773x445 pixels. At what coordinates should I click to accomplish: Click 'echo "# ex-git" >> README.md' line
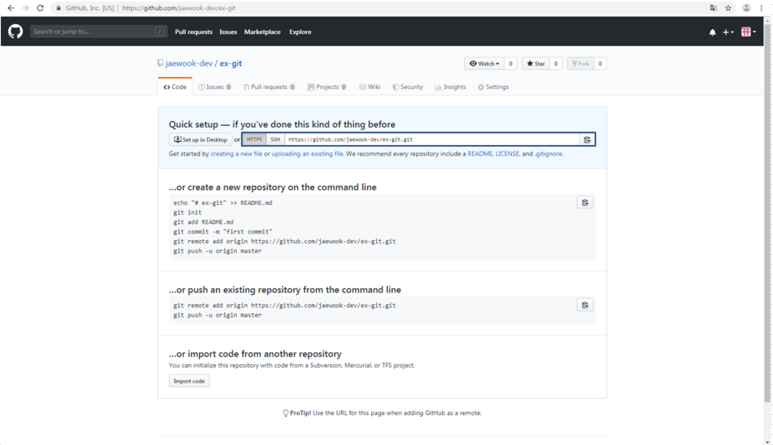pos(222,203)
